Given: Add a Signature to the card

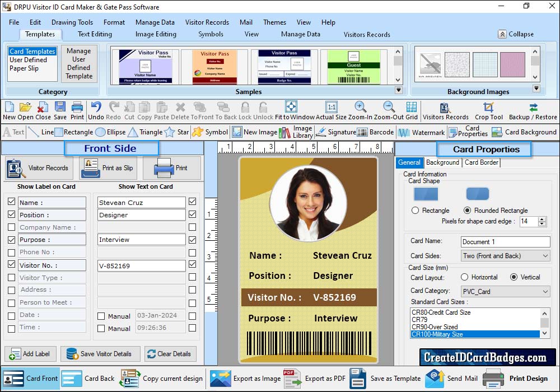Looking at the screenshot, I should point(336,132).
